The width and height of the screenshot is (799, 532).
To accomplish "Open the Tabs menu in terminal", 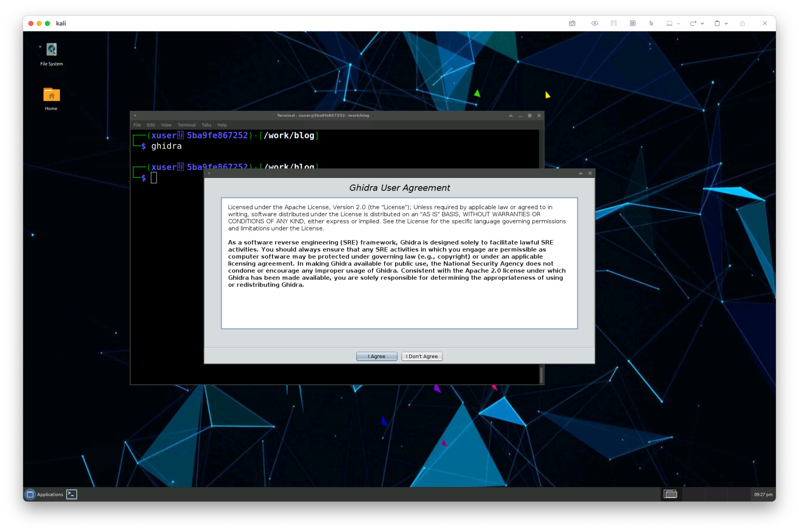I will pyautogui.click(x=206, y=125).
